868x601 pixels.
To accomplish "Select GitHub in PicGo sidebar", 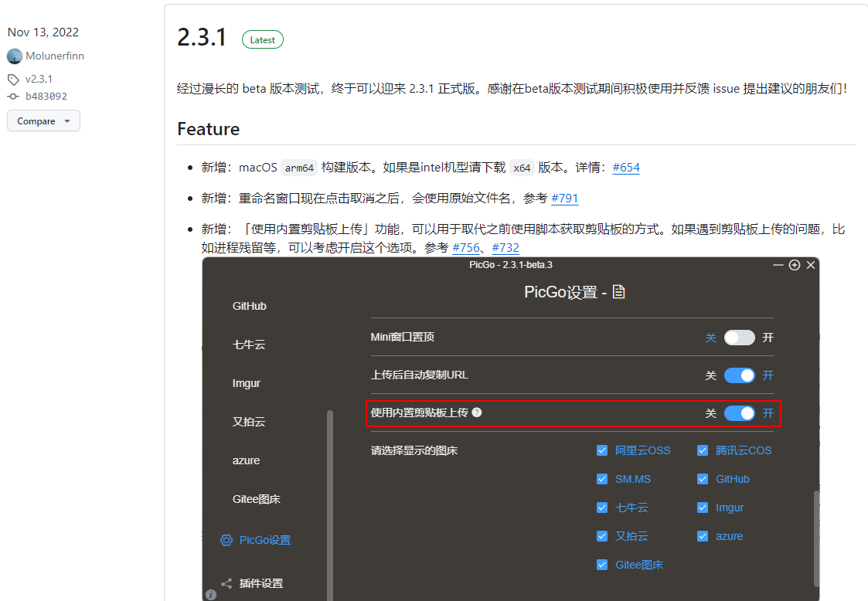I will [250, 306].
